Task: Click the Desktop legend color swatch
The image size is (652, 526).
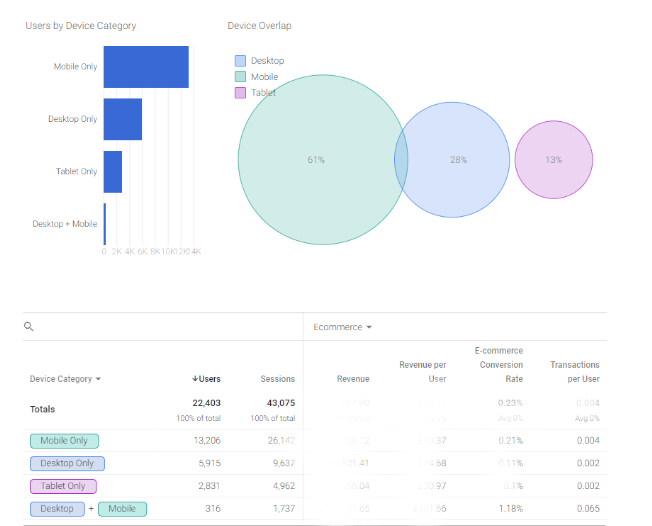Action: (240, 61)
